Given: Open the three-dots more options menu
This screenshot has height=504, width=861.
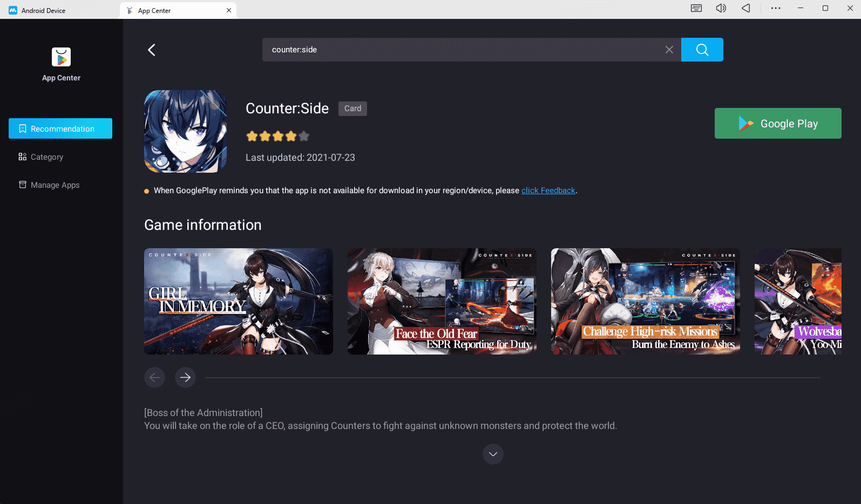Looking at the screenshot, I should tap(776, 8).
